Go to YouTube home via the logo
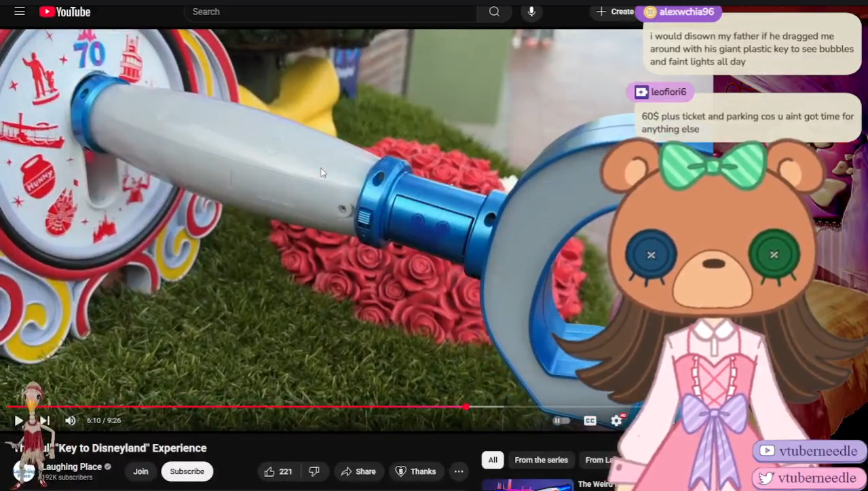868x491 pixels. click(64, 12)
